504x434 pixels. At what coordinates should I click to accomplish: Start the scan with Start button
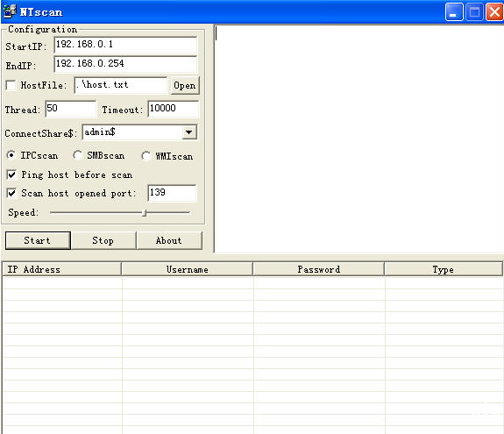tap(38, 240)
